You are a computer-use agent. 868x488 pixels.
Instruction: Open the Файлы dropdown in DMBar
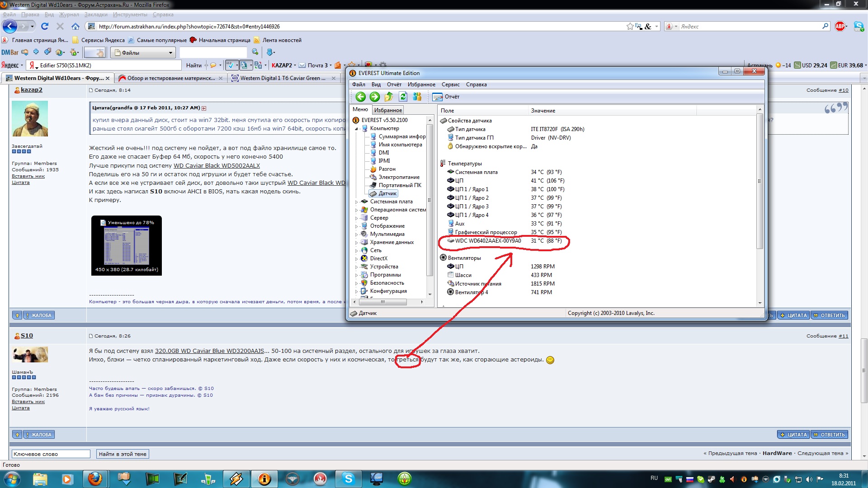pyautogui.click(x=143, y=53)
